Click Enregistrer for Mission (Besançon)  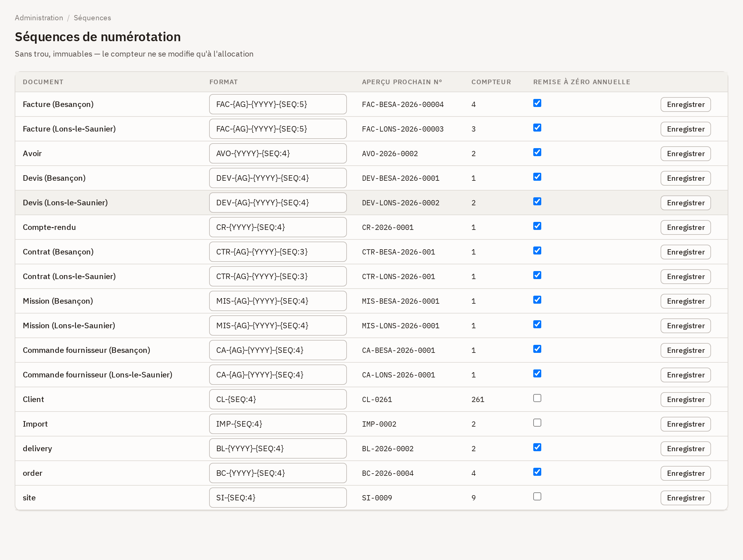point(685,301)
